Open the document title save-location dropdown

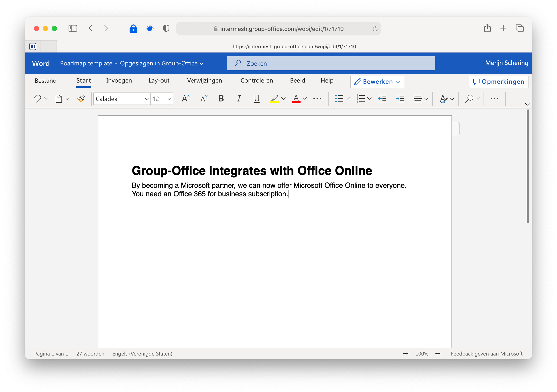tap(202, 64)
